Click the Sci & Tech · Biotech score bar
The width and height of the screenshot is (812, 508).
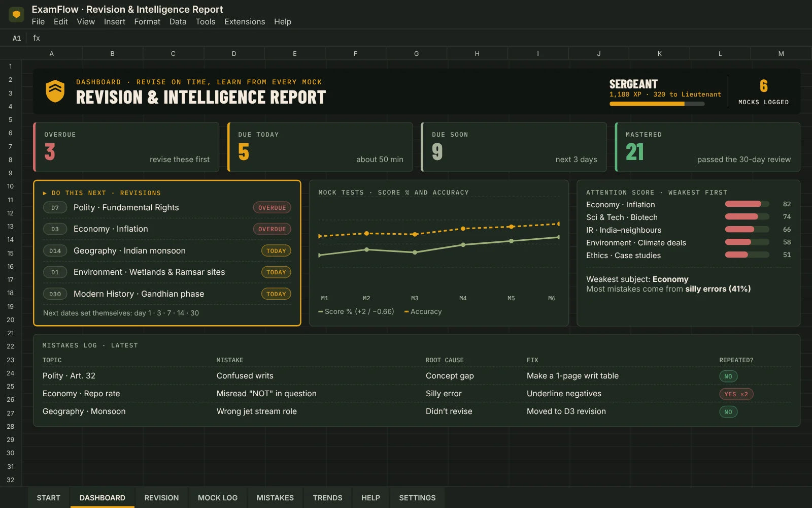[x=747, y=217]
